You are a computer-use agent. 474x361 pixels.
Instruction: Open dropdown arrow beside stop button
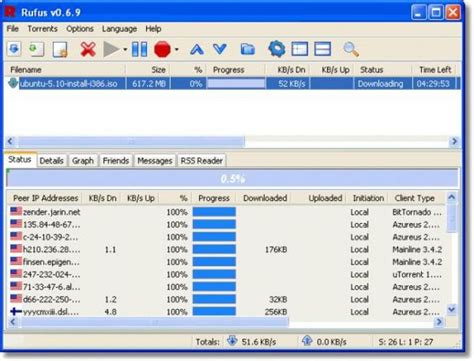pos(177,50)
